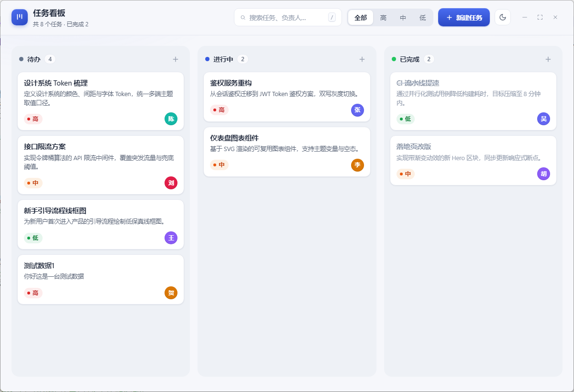
Task: Click the 吴 assignee avatar
Action: [543, 119]
